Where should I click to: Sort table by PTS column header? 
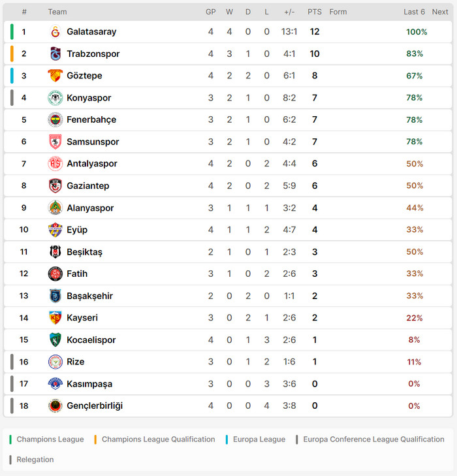315,12
